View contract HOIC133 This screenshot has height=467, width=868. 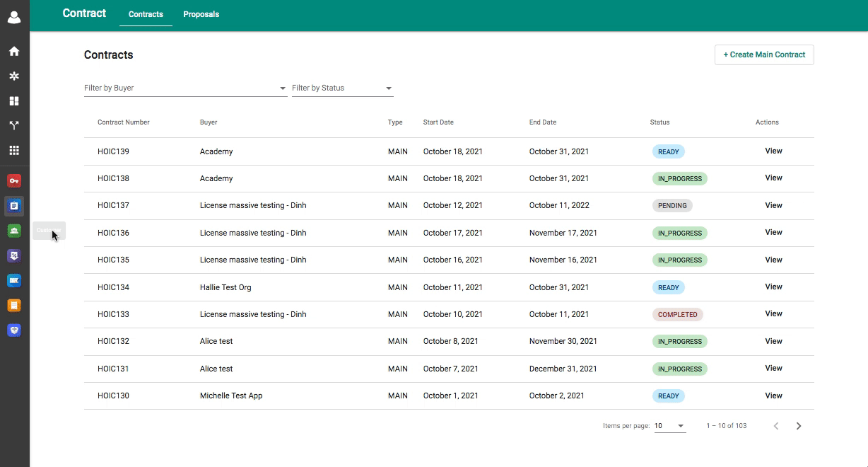(774, 313)
